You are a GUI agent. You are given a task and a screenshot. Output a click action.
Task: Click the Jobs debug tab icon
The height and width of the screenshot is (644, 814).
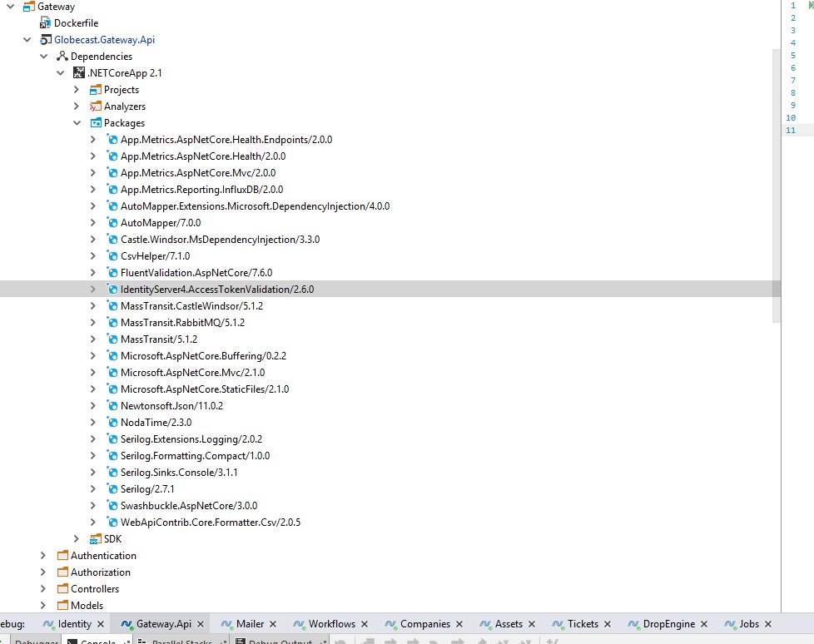pos(729,624)
